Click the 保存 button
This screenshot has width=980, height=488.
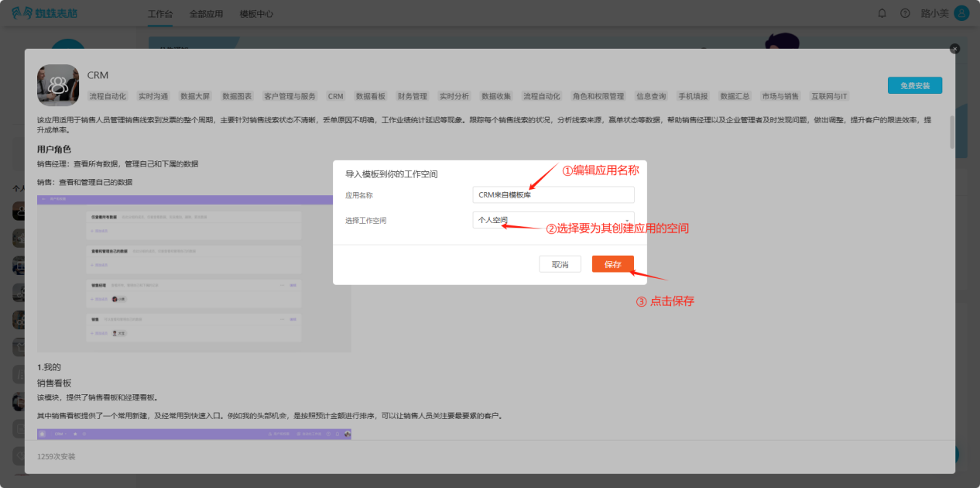click(612, 264)
